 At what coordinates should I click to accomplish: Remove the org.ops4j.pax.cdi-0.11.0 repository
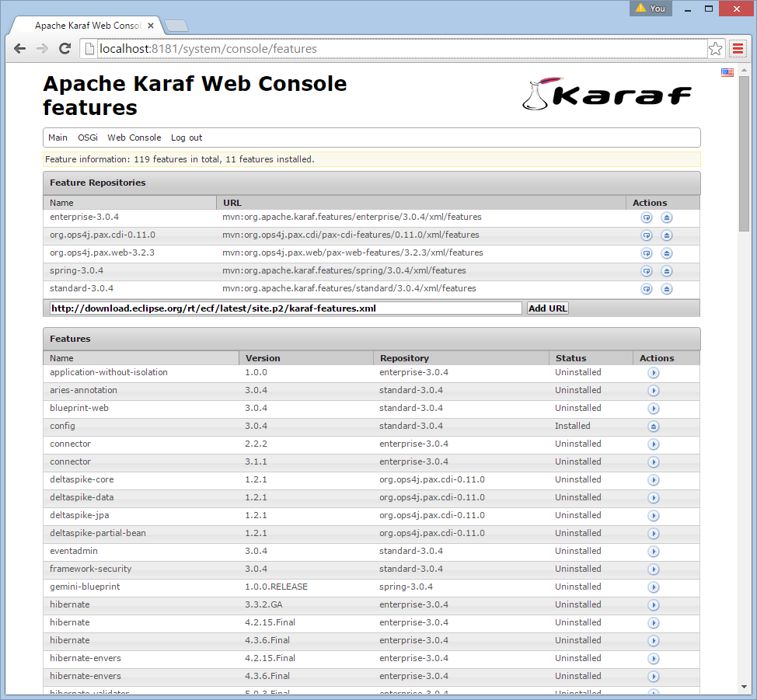point(667,235)
